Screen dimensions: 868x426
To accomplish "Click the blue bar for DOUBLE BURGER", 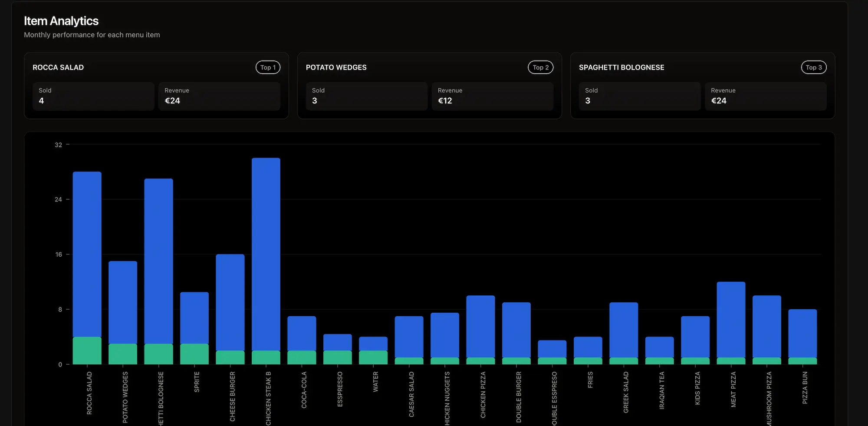I will pyautogui.click(x=516, y=330).
